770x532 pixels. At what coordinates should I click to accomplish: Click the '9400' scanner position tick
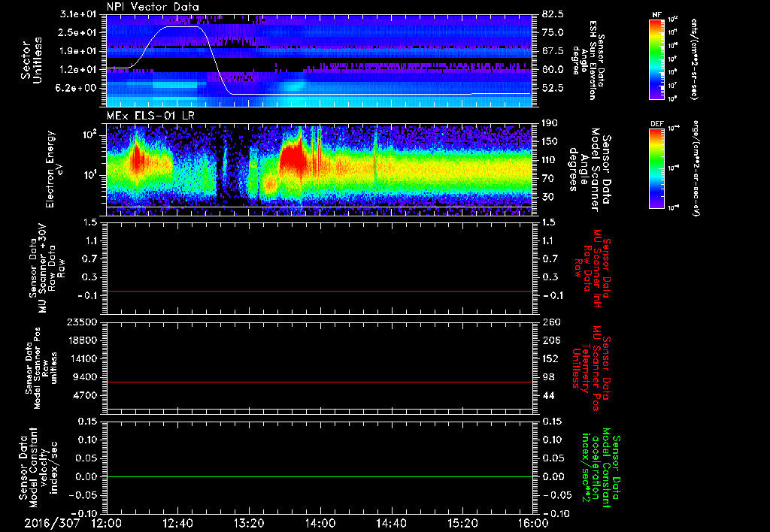(x=86, y=377)
